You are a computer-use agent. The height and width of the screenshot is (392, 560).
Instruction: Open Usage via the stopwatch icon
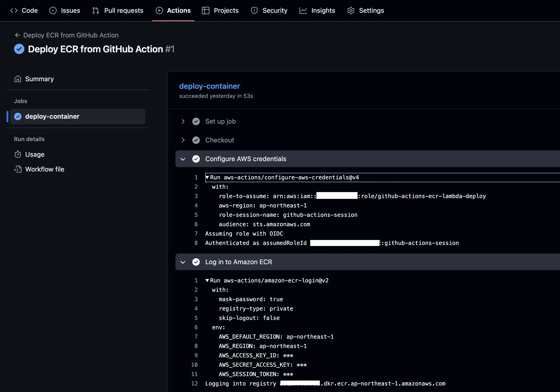coord(18,154)
